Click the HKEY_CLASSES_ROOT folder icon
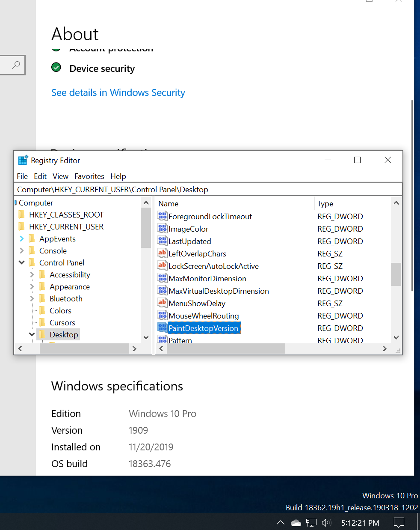420x530 pixels. coord(22,214)
